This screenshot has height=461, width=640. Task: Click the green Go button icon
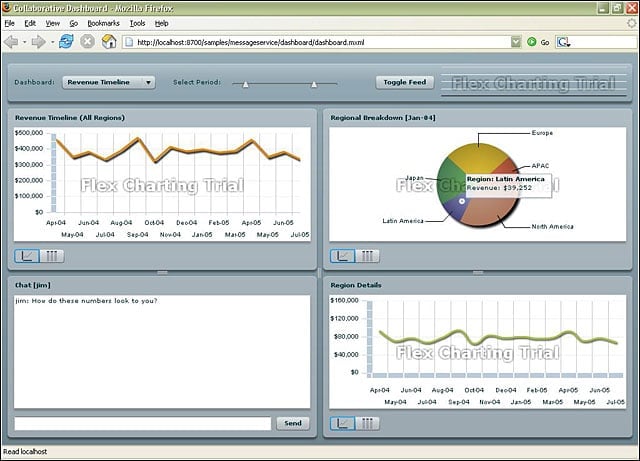tap(531, 42)
